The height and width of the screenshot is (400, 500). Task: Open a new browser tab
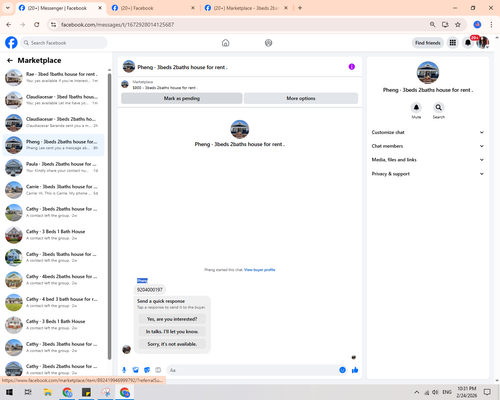[x=300, y=8]
